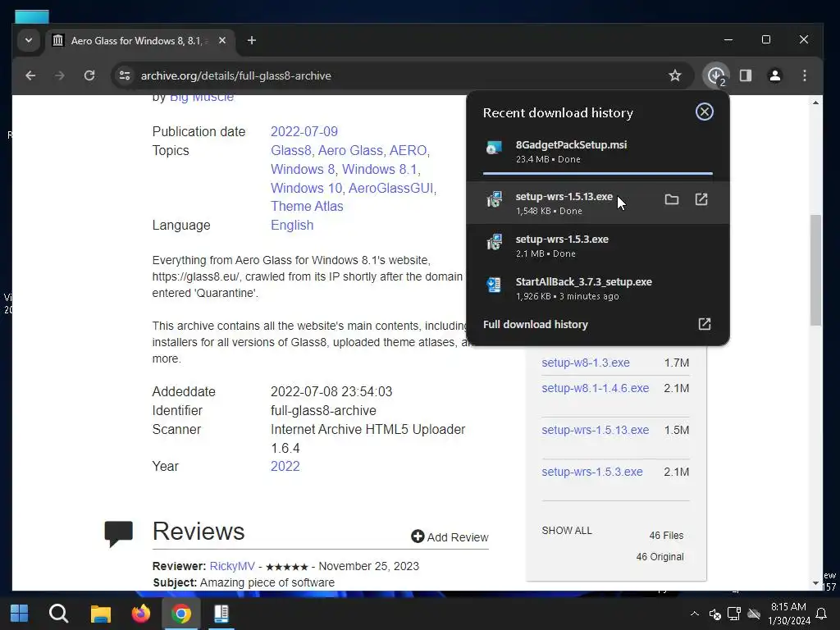Screen dimensions: 840x630
Task: Click the page vertical scrollbar thumb
Action: (x=815, y=269)
